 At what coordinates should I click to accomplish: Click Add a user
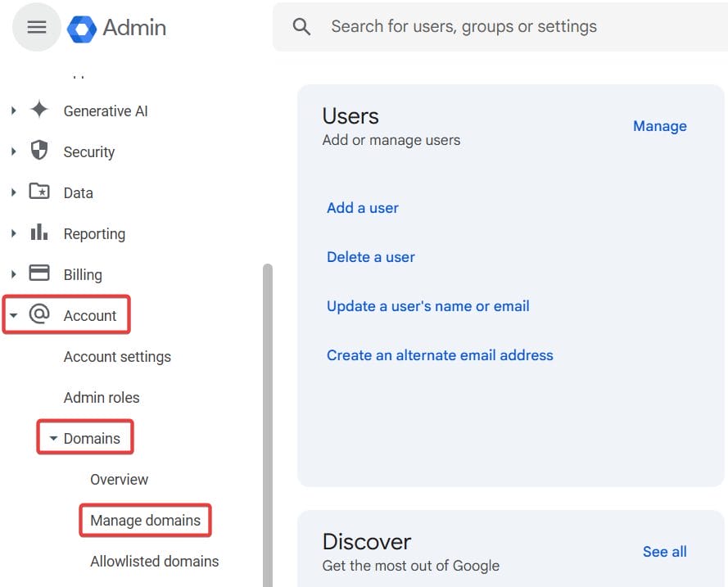click(362, 207)
